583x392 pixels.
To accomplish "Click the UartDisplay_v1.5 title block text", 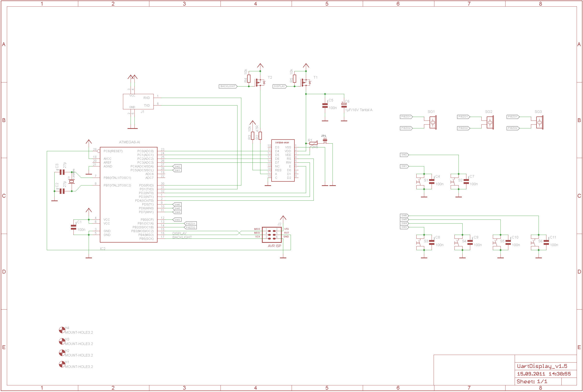I will tap(542, 366).
